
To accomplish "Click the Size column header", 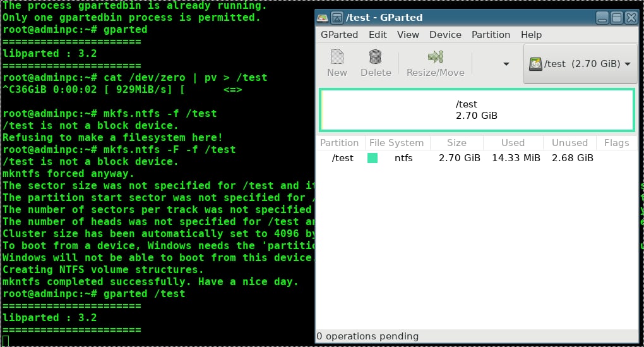I will [456, 143].
